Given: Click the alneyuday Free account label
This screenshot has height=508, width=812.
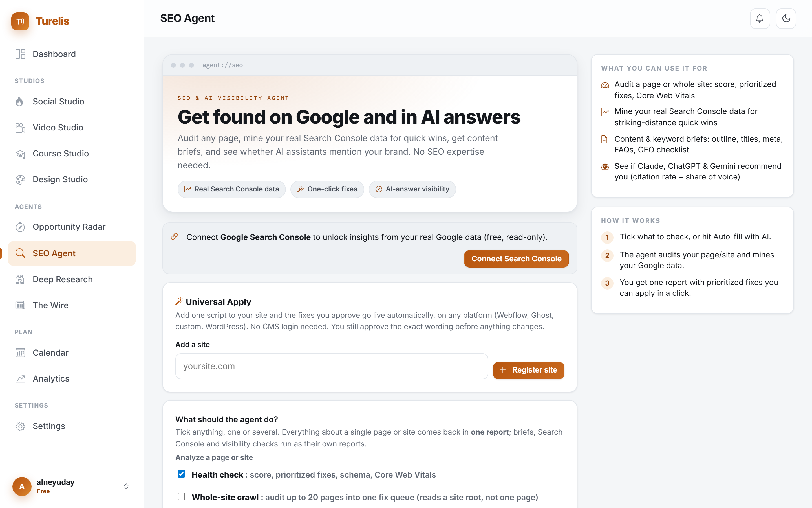Looking at the screenshot, I should tap(55, 486).
